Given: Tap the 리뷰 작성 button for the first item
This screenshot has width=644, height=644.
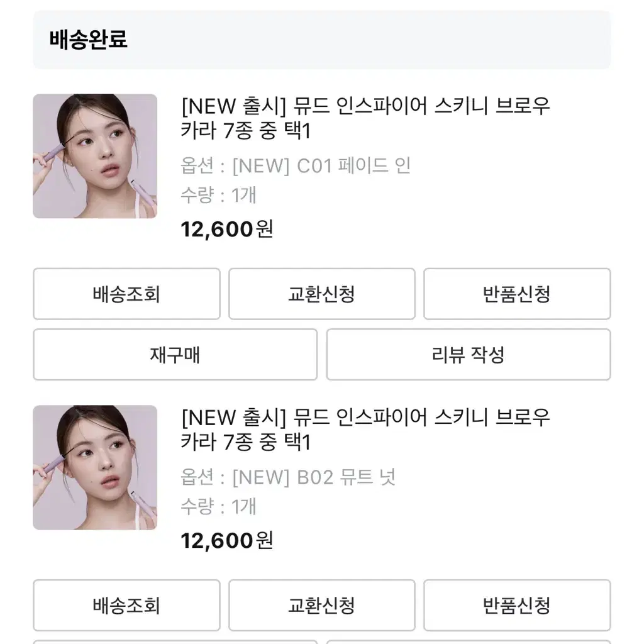Looking at the screenshot, I should 469,355.
